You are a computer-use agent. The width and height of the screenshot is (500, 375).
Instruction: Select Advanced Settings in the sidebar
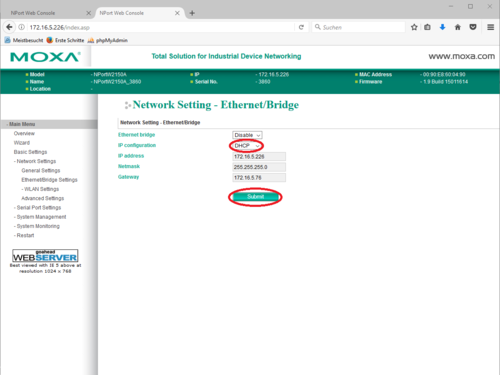click(43, 198)
